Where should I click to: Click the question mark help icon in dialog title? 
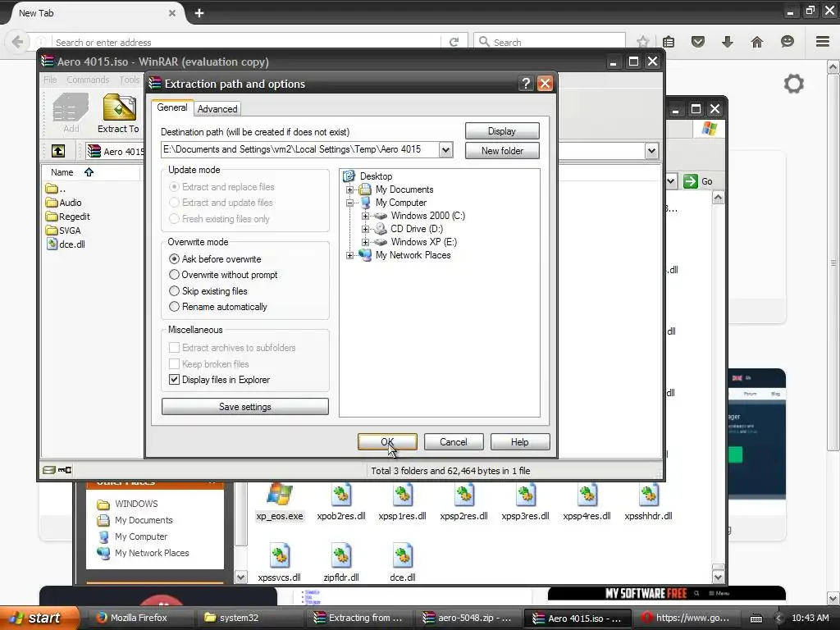526,84
